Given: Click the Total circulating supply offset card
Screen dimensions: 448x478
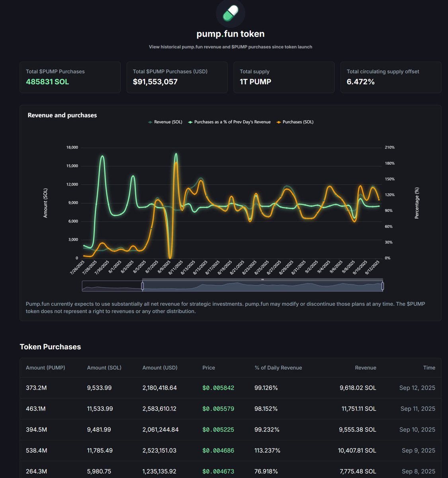Looking at the screenshot, I should pos(391,77).
